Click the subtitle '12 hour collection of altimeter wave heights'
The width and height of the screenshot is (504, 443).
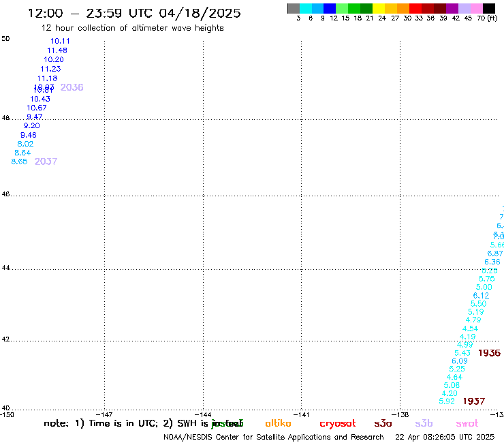click(132, 28)
